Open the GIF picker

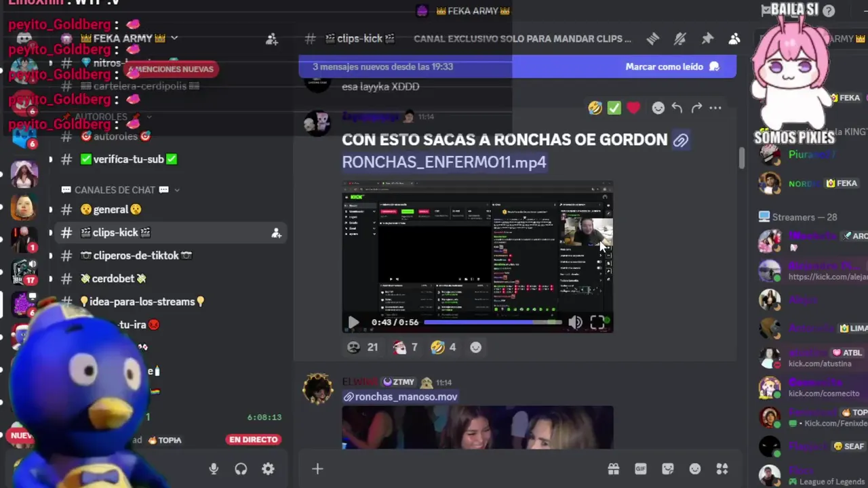tap(641, 468)
